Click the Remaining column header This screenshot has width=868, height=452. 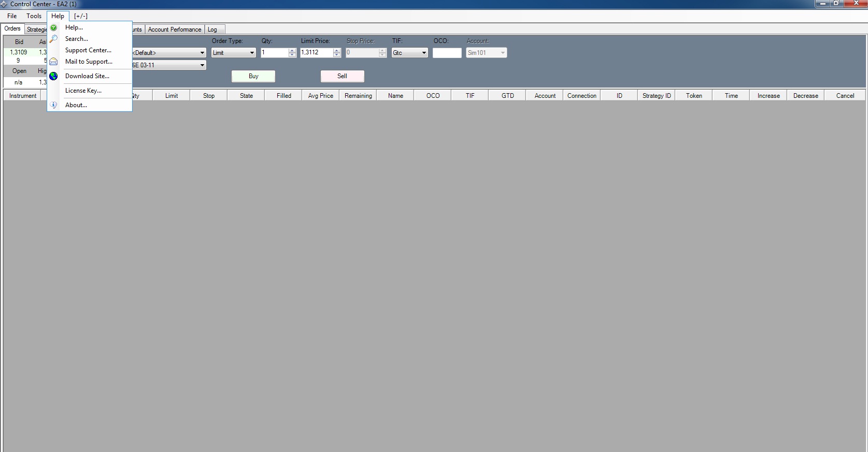point(358,96)
